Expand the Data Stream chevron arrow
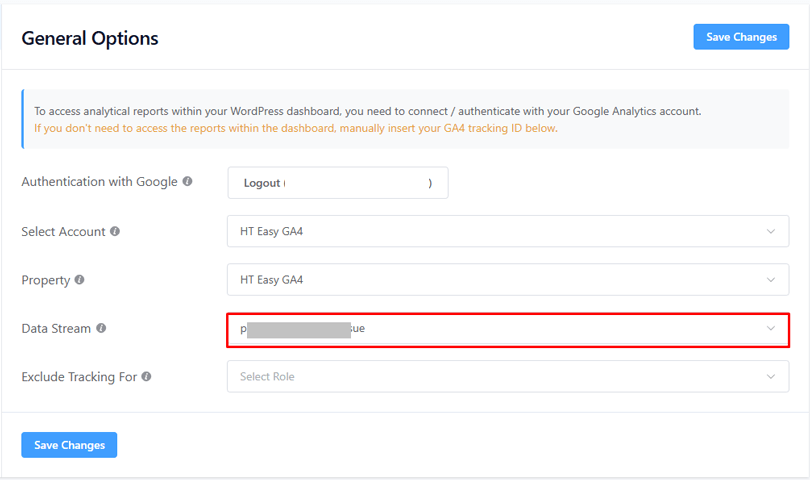810x480 pixels. [770, 328]
